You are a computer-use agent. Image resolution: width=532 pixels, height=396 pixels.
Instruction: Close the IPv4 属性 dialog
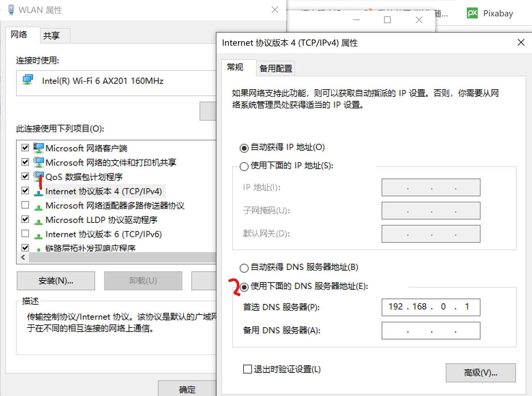tap(521, 43)
